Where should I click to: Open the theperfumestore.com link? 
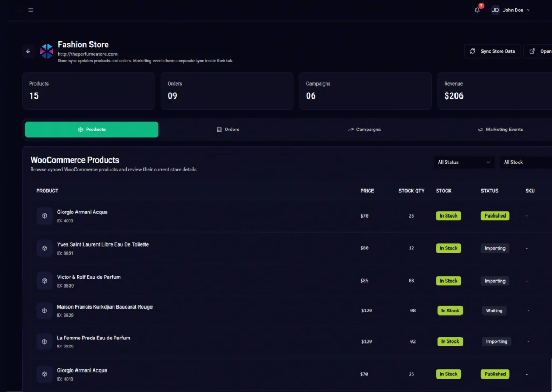87,54
